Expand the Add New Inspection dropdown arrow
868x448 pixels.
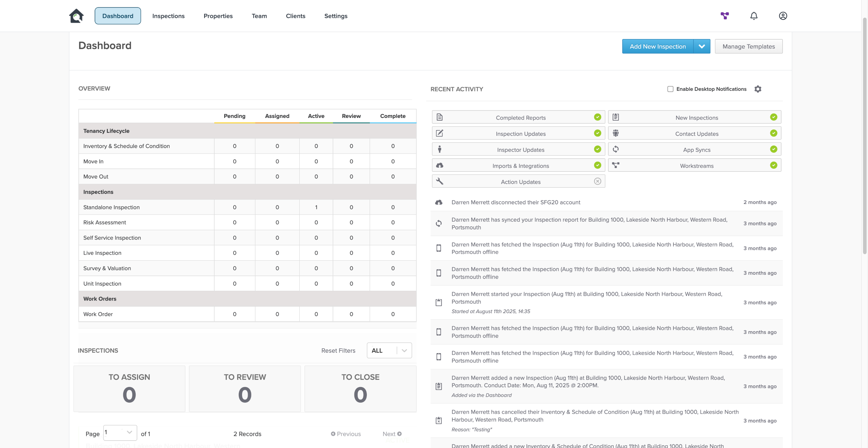(702, 46)
